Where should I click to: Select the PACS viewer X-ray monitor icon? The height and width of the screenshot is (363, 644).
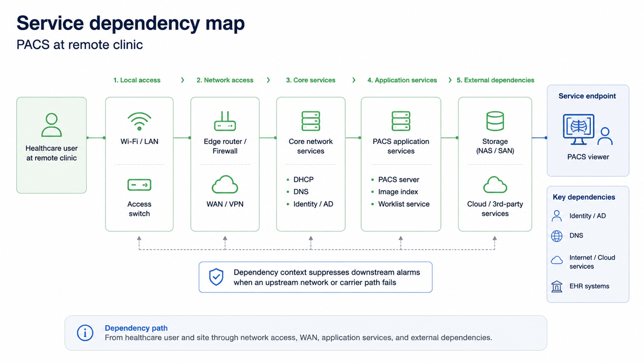coord(579,129)
